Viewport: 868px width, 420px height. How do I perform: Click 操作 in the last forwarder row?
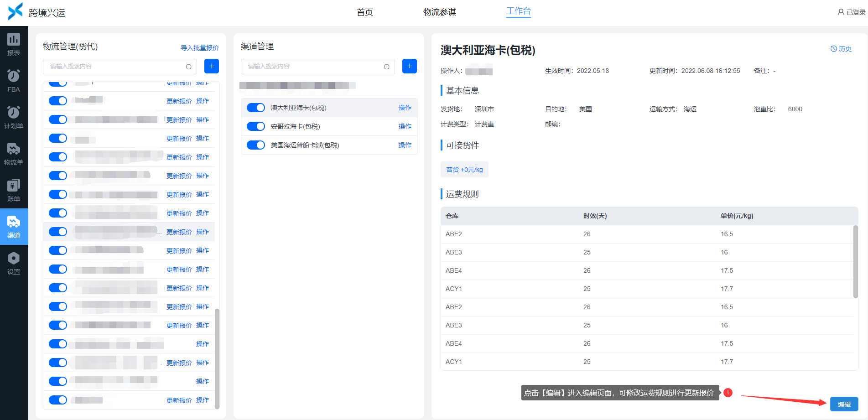tap(203, 400)
